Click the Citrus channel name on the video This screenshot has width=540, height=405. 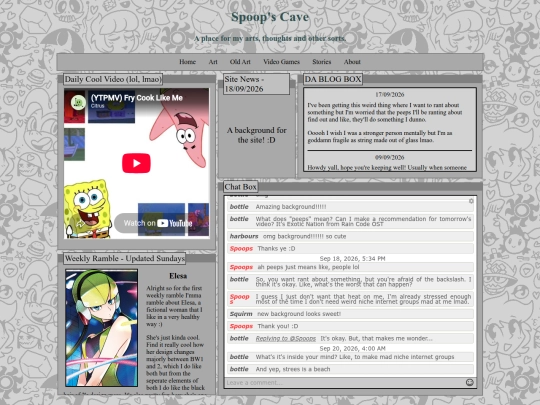[x=97, y=106]
